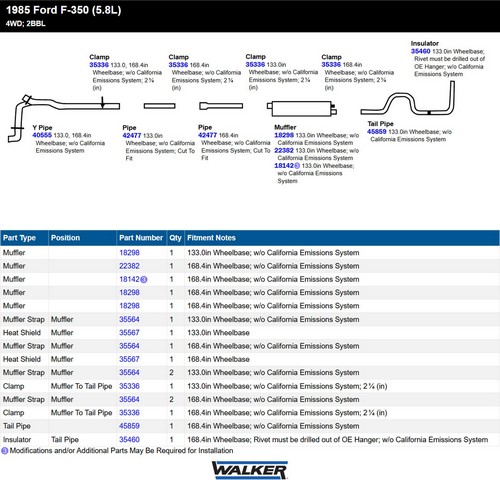
Task: Click '168.4in Wheelbase' Heat Shield fitment note
Action: tap(218, 360)
